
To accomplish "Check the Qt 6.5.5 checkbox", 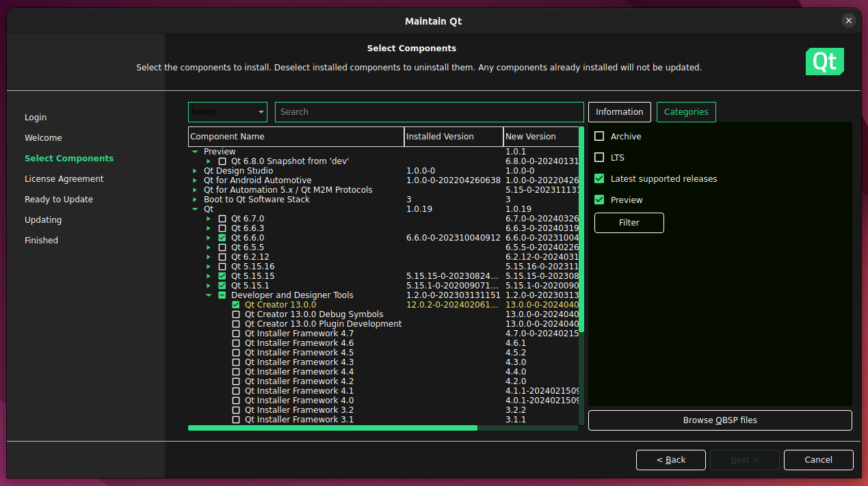I will pos(222,247).
